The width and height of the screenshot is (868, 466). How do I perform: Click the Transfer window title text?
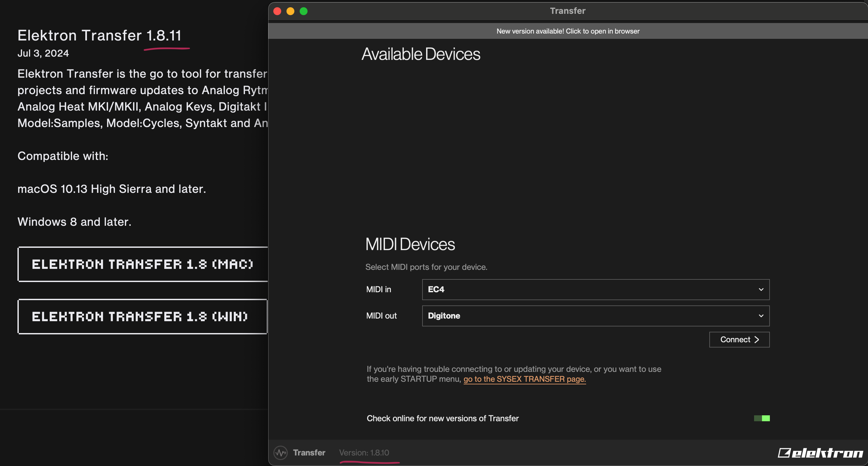click(x=568, y=11)
